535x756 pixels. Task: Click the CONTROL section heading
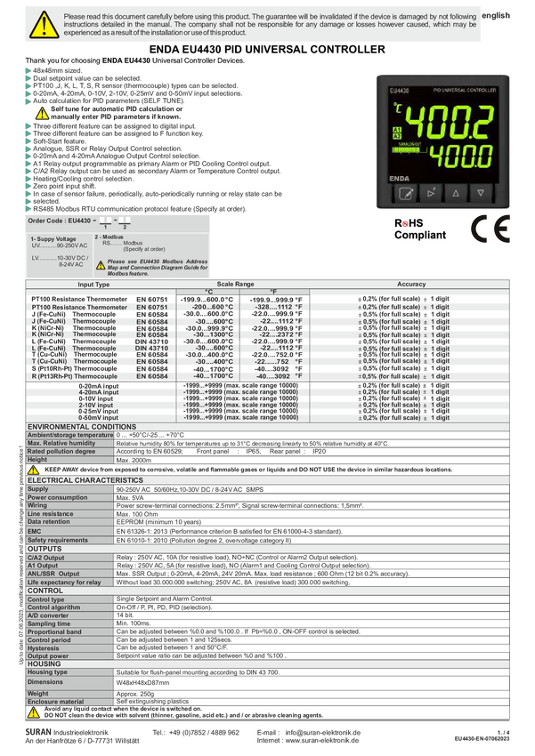point(45,591)
